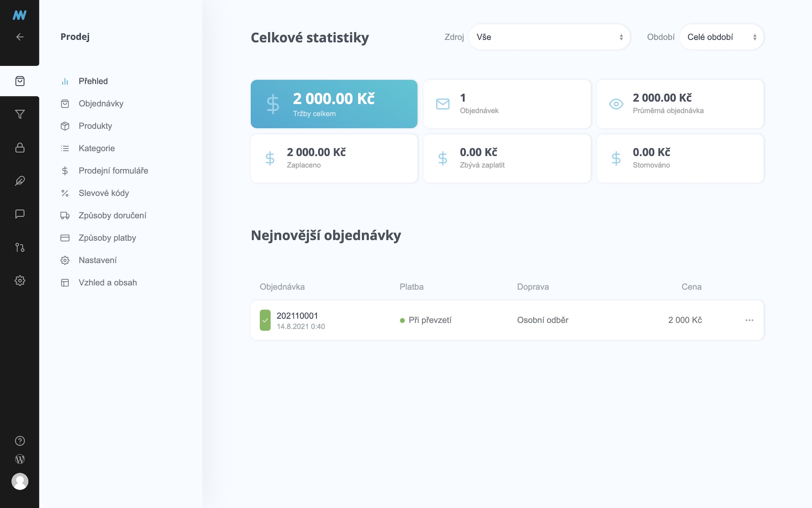Open the three-dot menu for order 202110001

(x=749, y=320)
